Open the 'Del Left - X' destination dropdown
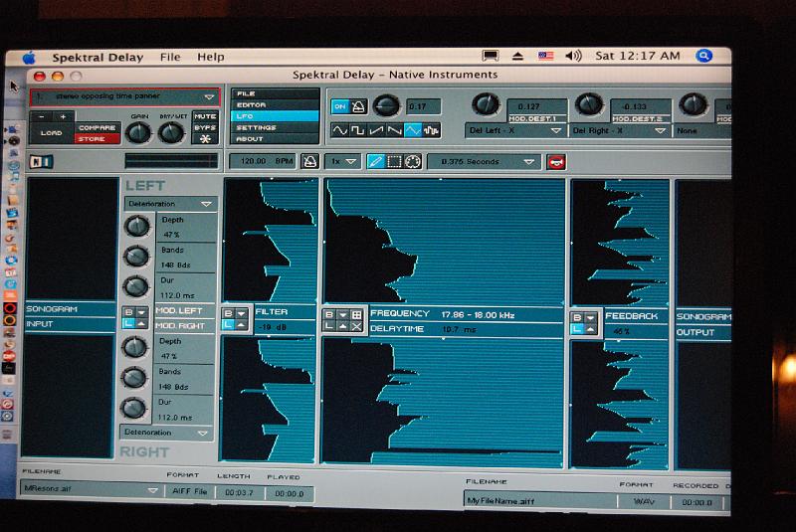Viewport: 796px width, 532px height. click(515, 130)
